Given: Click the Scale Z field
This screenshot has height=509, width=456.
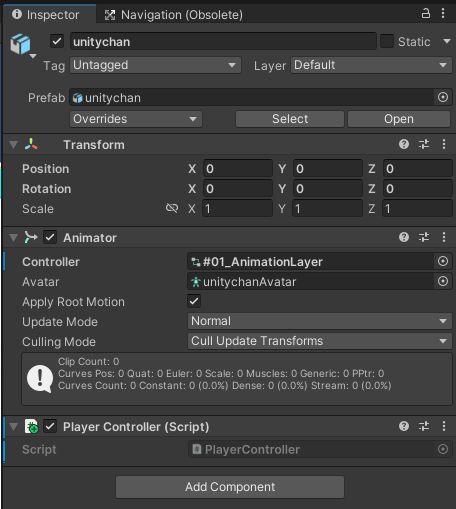Looking at the screenshot, I should click(418, 208).
